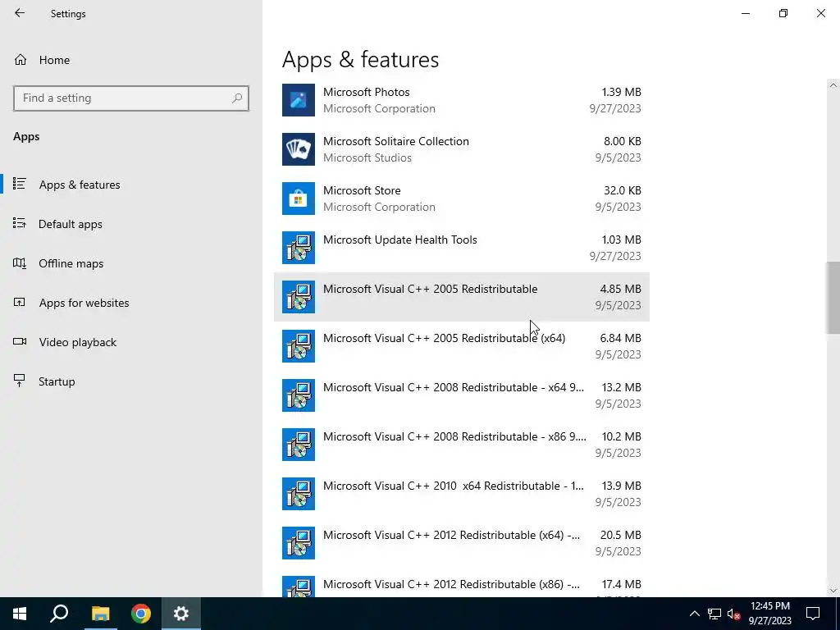This screenshot has width=840, height=630.
Task: Select Microsoft Photos in the app list
Action: 461,100
